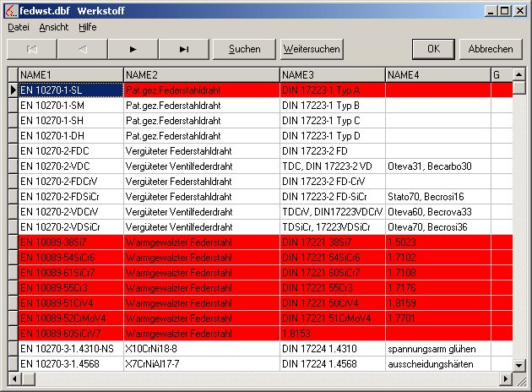Screen dimensions: 532x392
Task: Confirm with the OK button
Action: (433, 49)
